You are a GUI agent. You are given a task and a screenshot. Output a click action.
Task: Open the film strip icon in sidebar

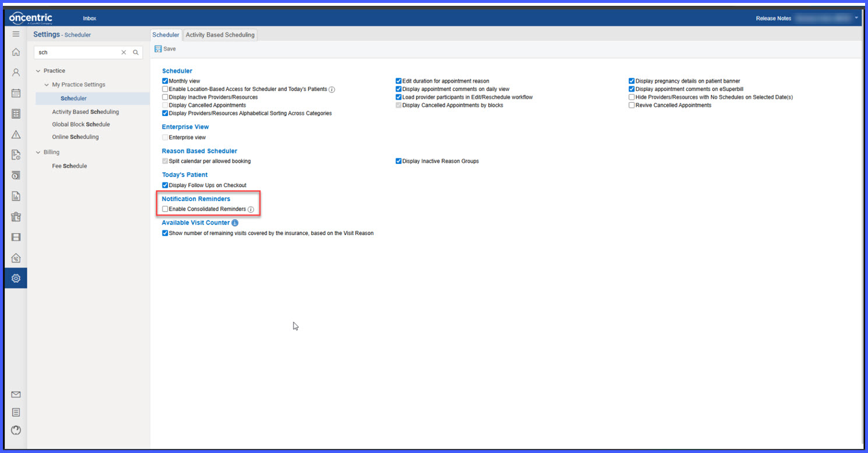[16, 237]
